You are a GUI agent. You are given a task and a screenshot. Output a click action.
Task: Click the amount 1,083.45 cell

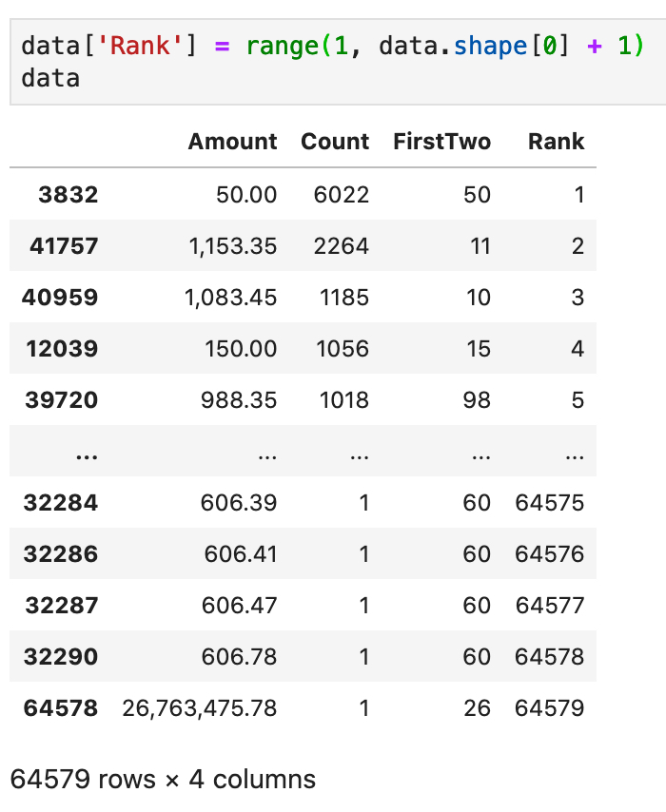[x=230, y=298]
